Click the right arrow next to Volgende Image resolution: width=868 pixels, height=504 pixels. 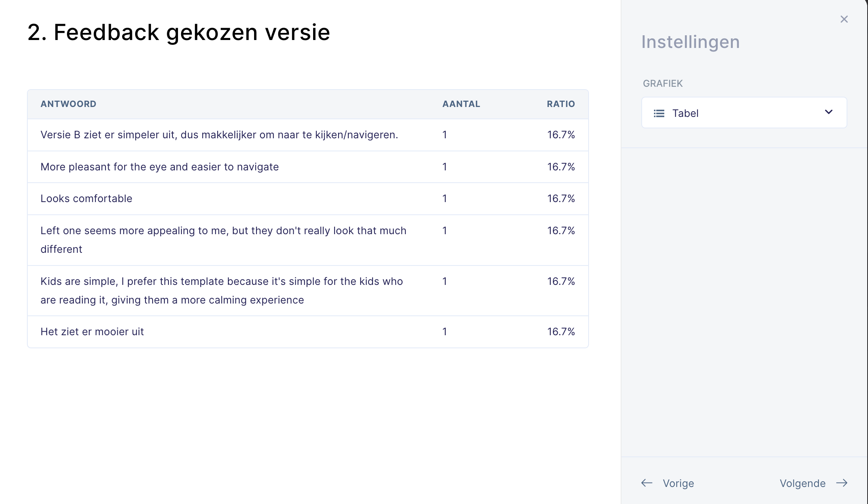pos(842,483)
